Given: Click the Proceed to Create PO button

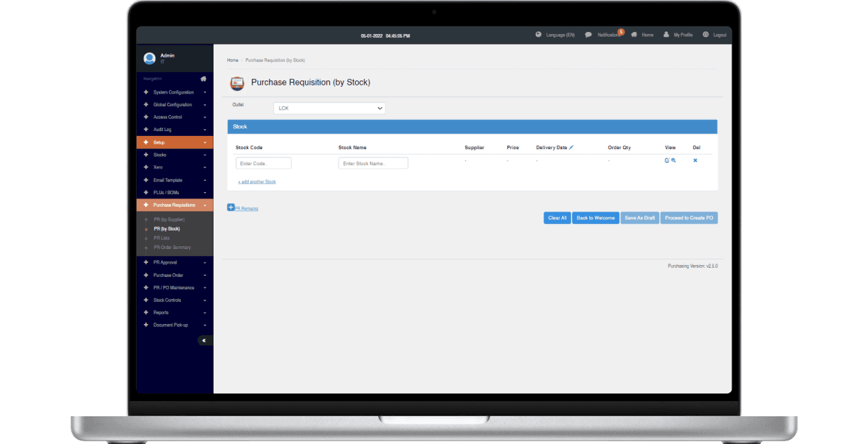Looking at the screenshot, I should [x=688, y=217].
